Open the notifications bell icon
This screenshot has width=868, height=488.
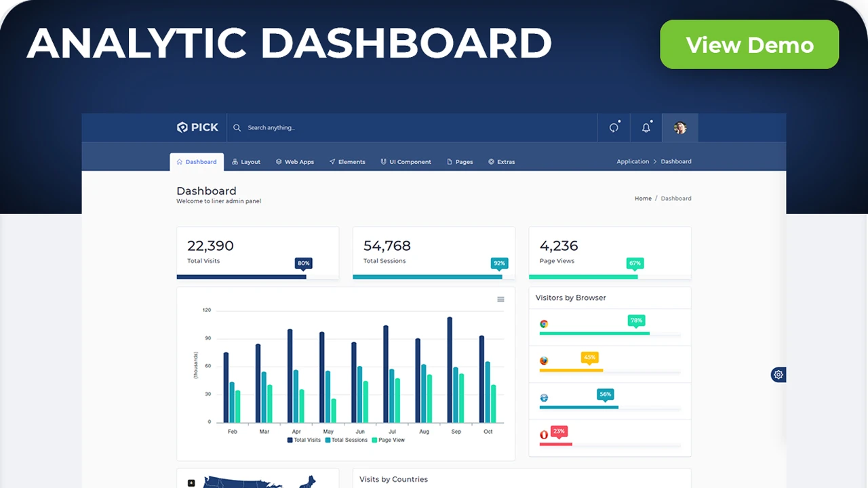[x=646, y=127]
